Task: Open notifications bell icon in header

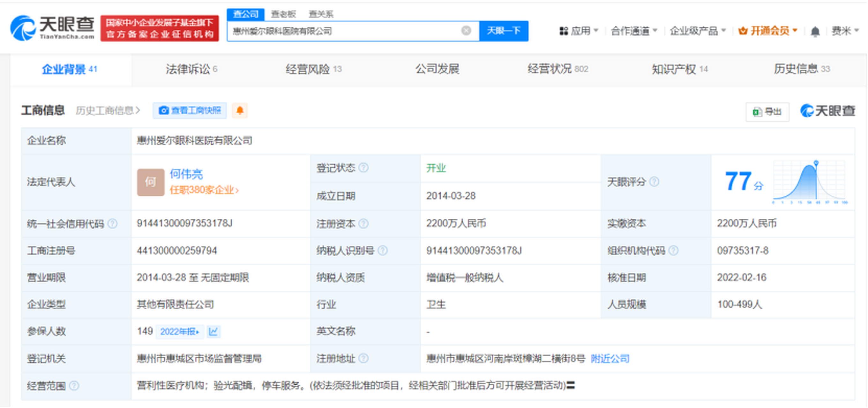Action: coord(815,32)
